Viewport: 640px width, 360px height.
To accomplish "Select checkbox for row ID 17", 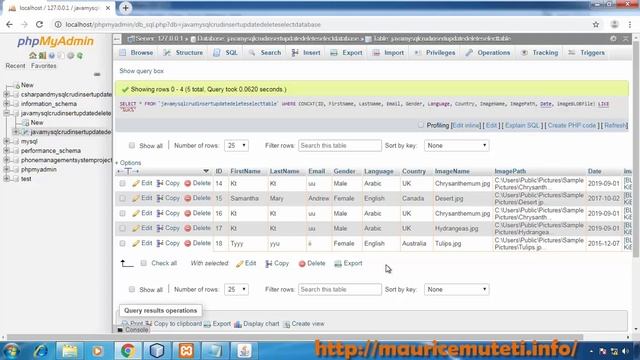I will 122,228.
